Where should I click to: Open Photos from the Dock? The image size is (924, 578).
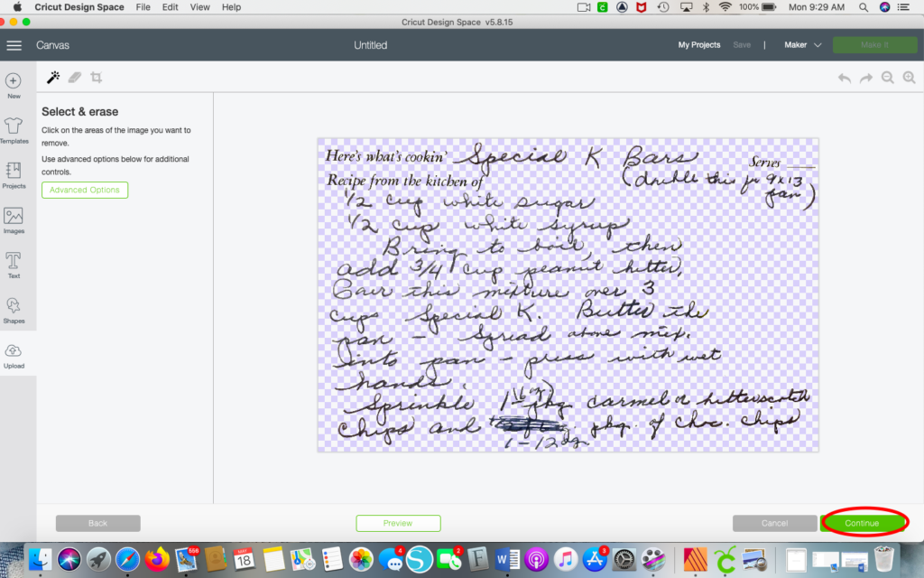(x=361, y=559)
